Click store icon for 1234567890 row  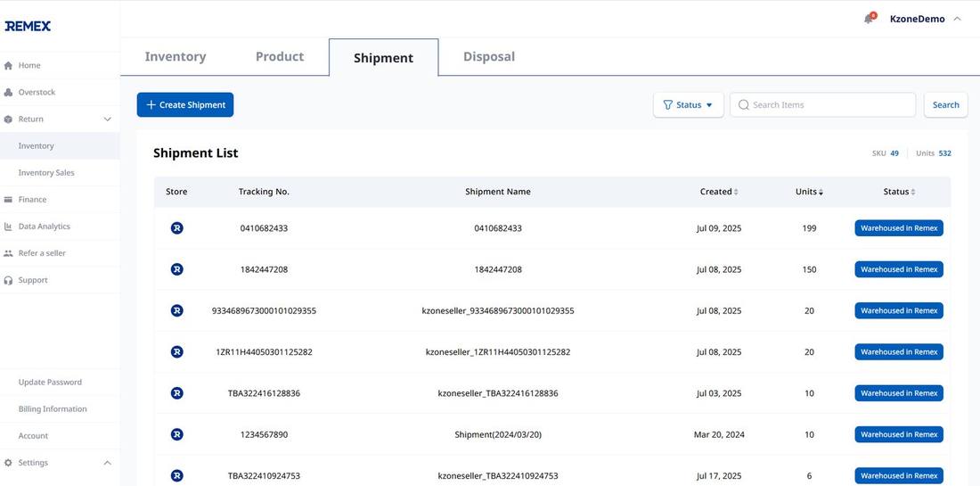pos(177,434)
